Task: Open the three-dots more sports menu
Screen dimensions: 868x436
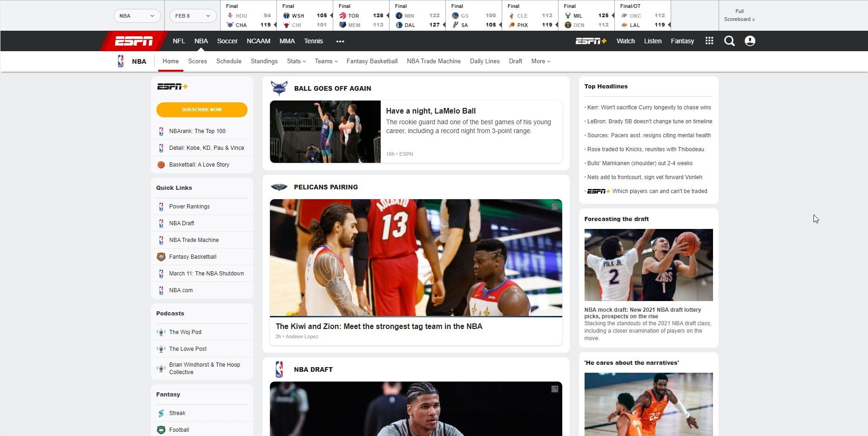Action: (340, 41)
